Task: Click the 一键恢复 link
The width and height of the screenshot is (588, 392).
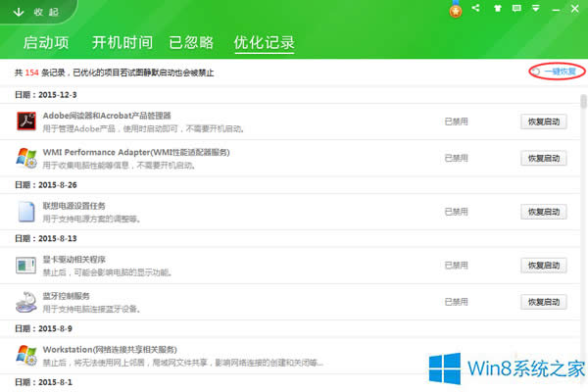Action: pyautogui.click(x=560, y=72)
